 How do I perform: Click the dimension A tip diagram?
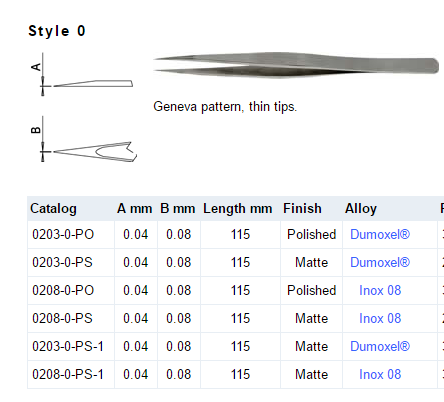pos(82,75)
